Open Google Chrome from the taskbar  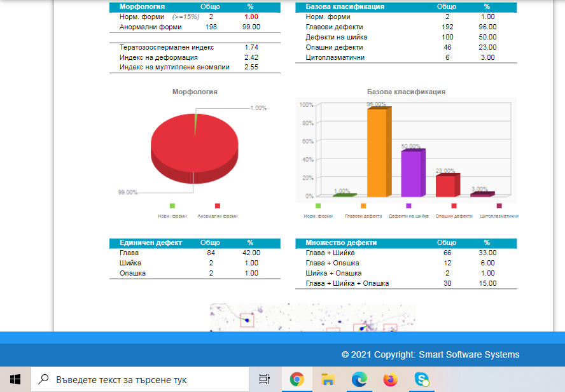[x=296, y=379]
